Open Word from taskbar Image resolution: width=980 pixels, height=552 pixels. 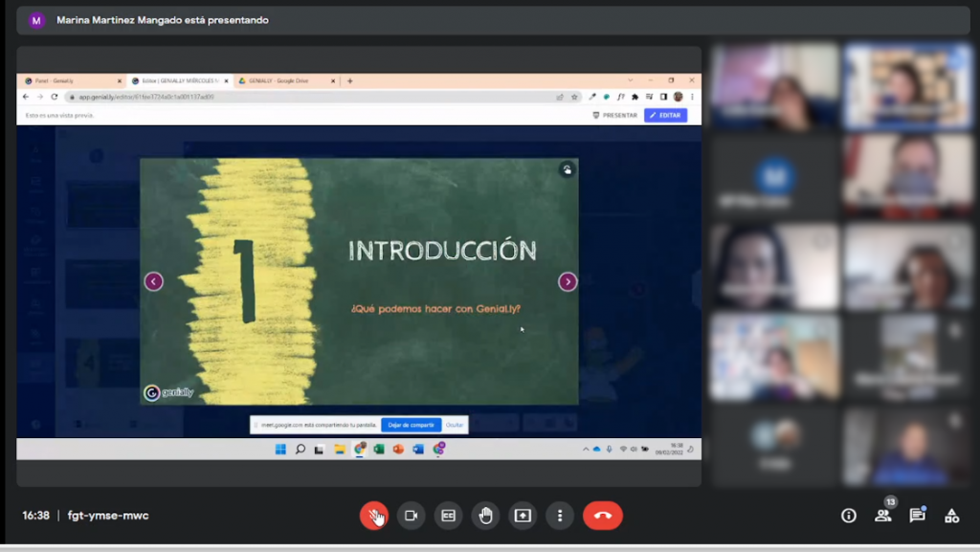pyautogui.click(x=418, y=449)
